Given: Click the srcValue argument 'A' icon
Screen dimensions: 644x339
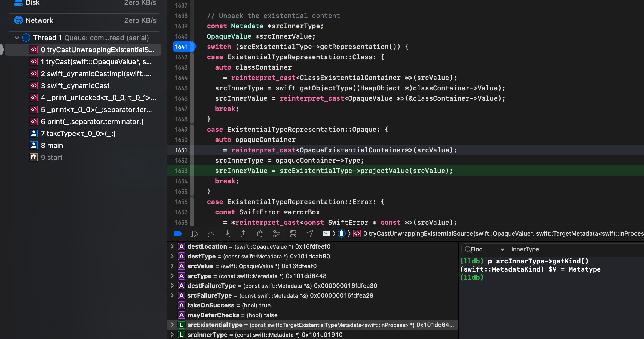Looking at the screenshot, I should point(182,266).
